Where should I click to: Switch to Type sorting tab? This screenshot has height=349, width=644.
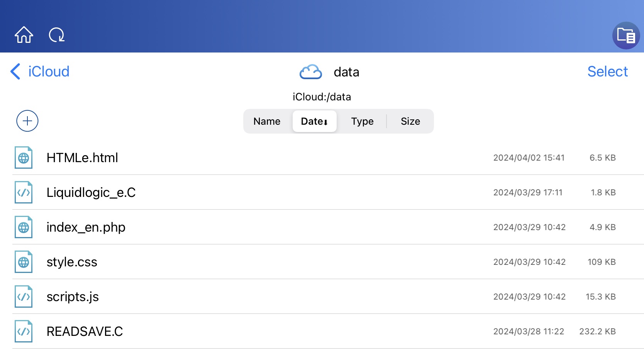point(362,121)
